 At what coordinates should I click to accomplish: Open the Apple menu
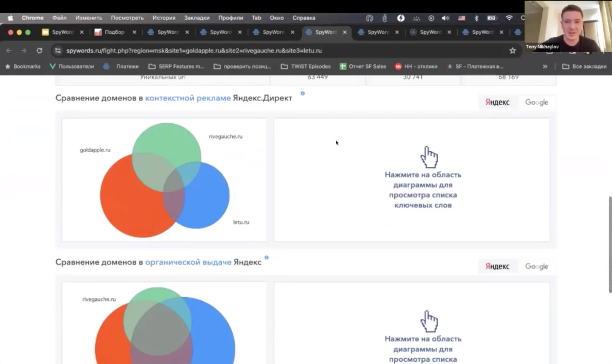tap(10, 18)
